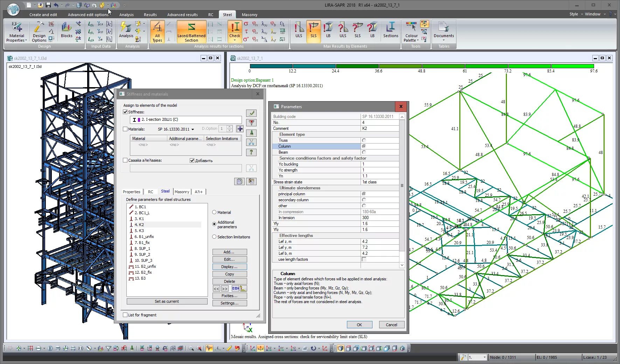Image resolution: width=620 pixels, height=364 pixels.
Task: Select 5. K3 in steel parameters list
Action: coord(139,231)
